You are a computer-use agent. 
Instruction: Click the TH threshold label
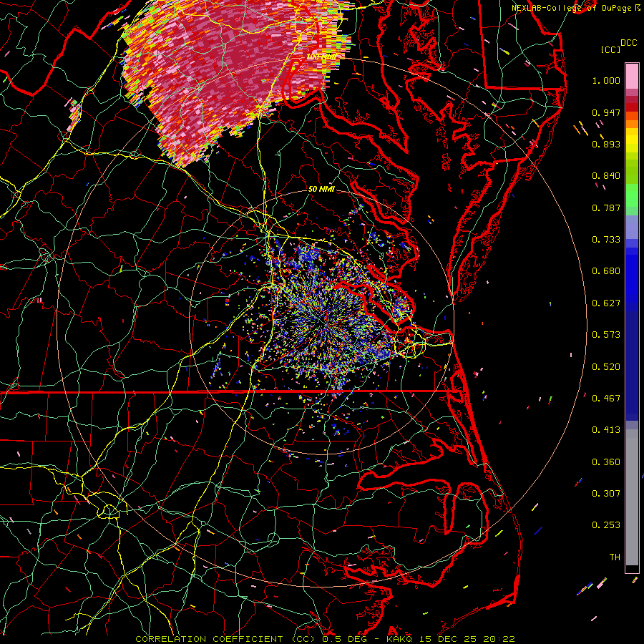(x=615, y=557)
